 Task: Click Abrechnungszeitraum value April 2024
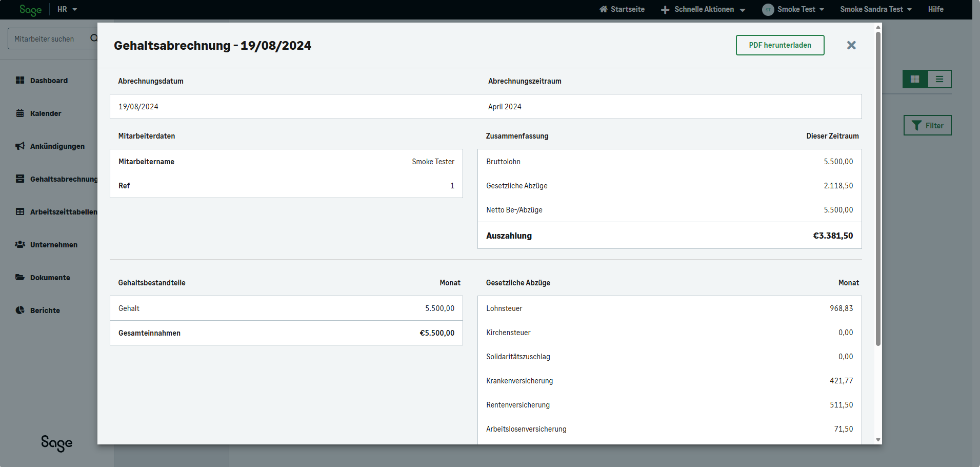pos(505,107)
